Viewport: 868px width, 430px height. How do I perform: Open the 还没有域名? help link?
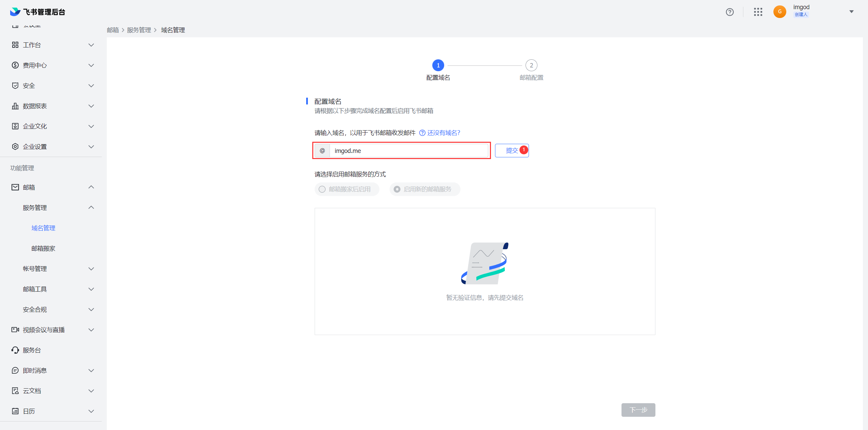(x=443, y=133)
